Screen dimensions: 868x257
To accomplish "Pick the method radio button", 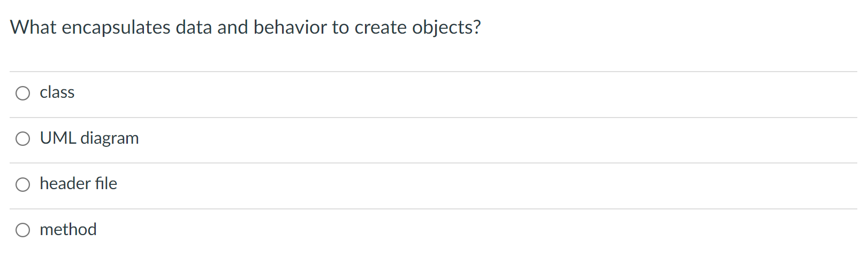I will (x=22, y=230).
